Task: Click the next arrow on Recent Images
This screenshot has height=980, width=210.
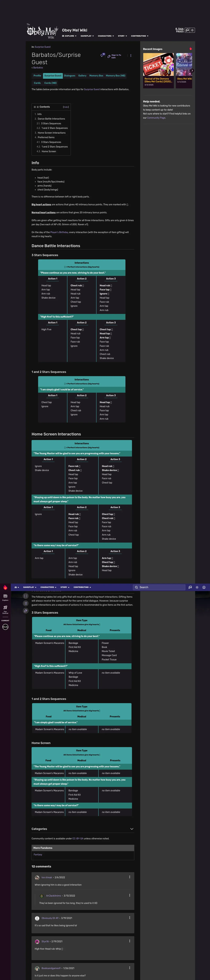Action: coord(192,70)
